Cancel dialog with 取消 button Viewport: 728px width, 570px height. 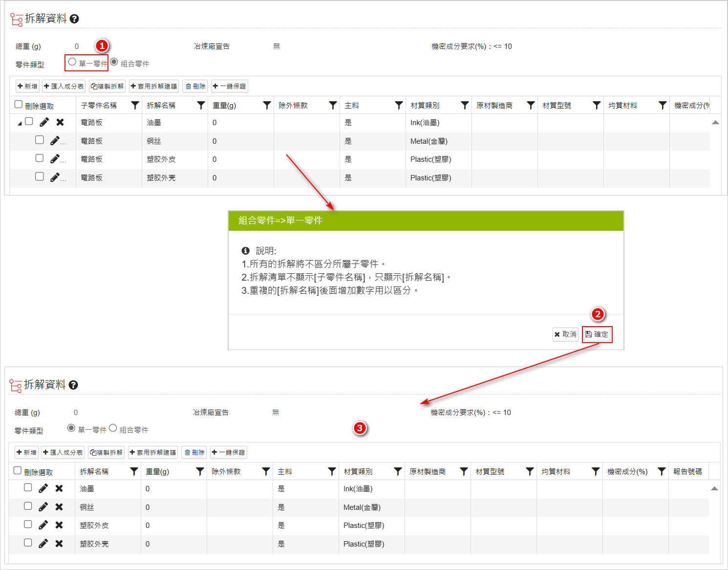565,334
